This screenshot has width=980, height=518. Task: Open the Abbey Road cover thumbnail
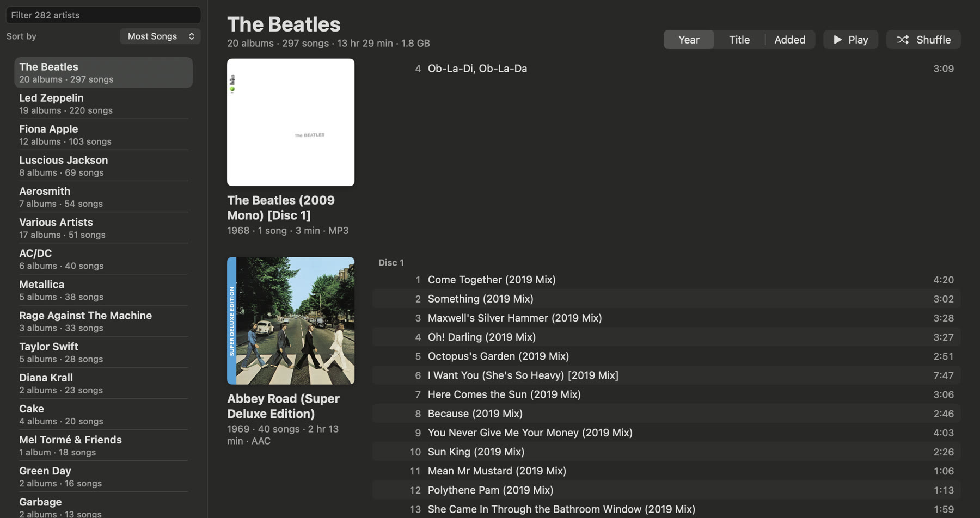coord(291,320)
